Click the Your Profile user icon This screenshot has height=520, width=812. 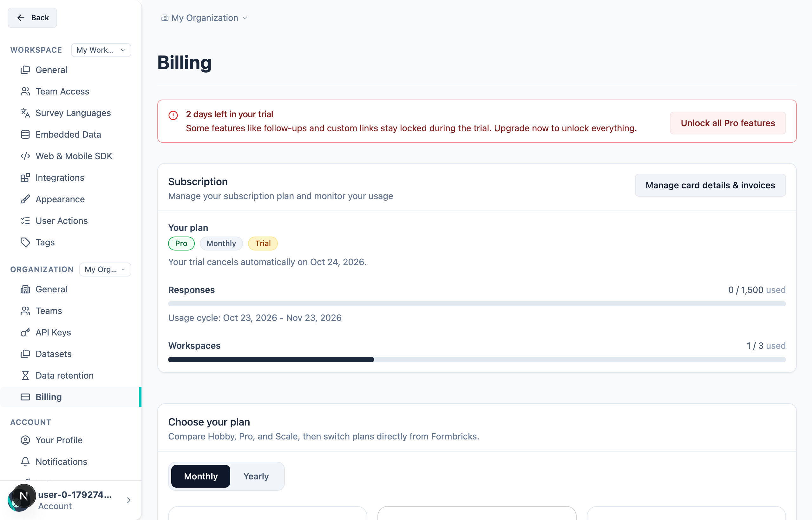(25, 440)
